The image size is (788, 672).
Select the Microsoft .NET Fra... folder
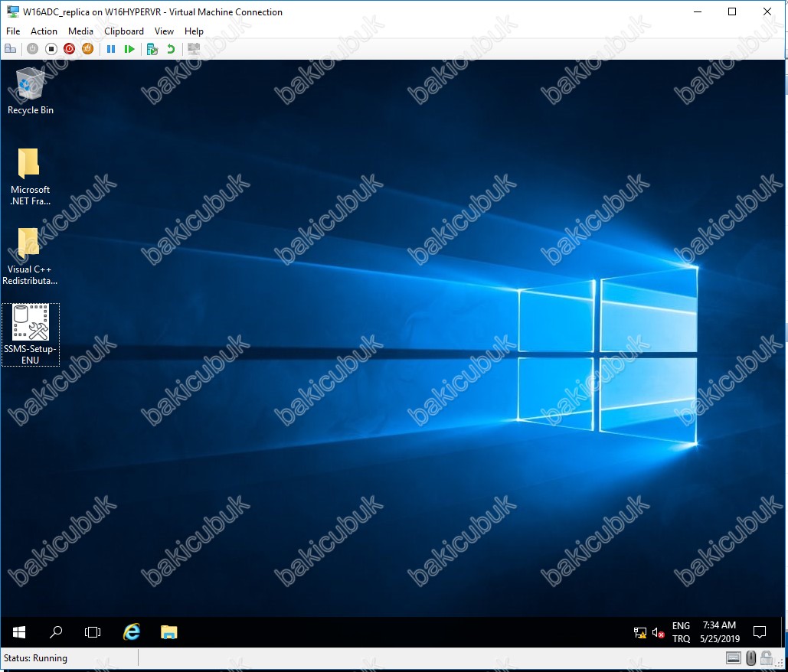pos(30,177)
